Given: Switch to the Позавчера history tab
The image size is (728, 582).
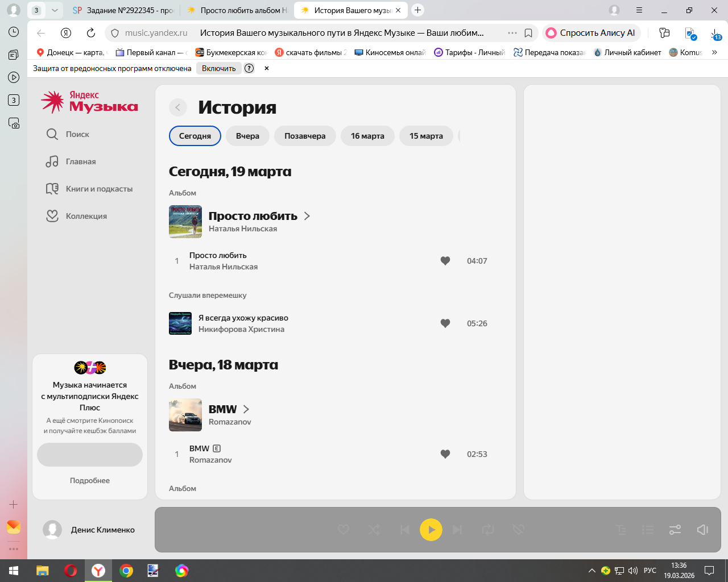Looking at the screenshot, I should click(305, 136).
